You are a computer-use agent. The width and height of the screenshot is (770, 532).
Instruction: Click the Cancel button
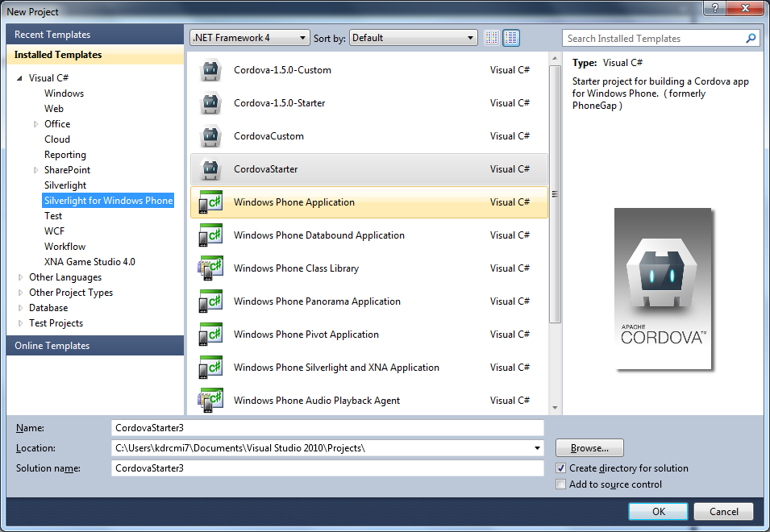tap(723, 511)
